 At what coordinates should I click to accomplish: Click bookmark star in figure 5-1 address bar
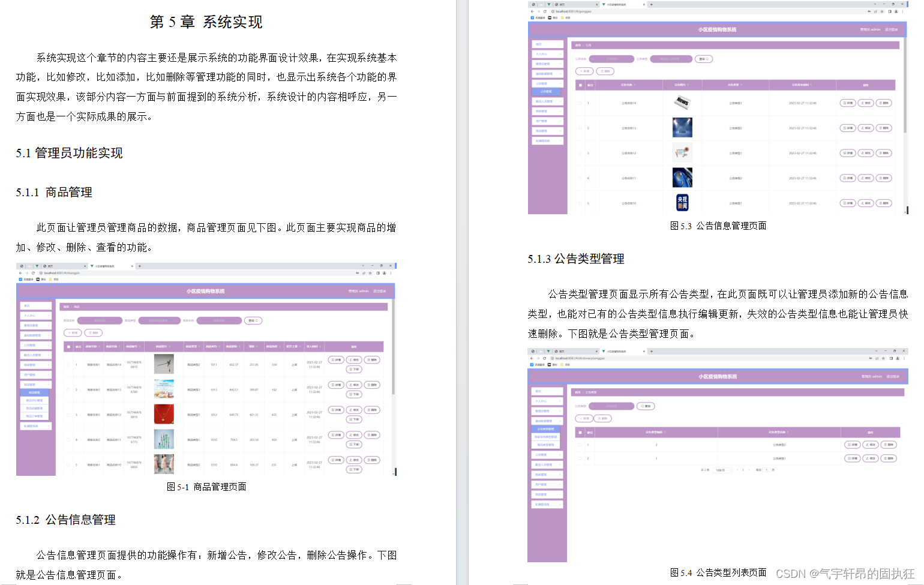[370, 273]
